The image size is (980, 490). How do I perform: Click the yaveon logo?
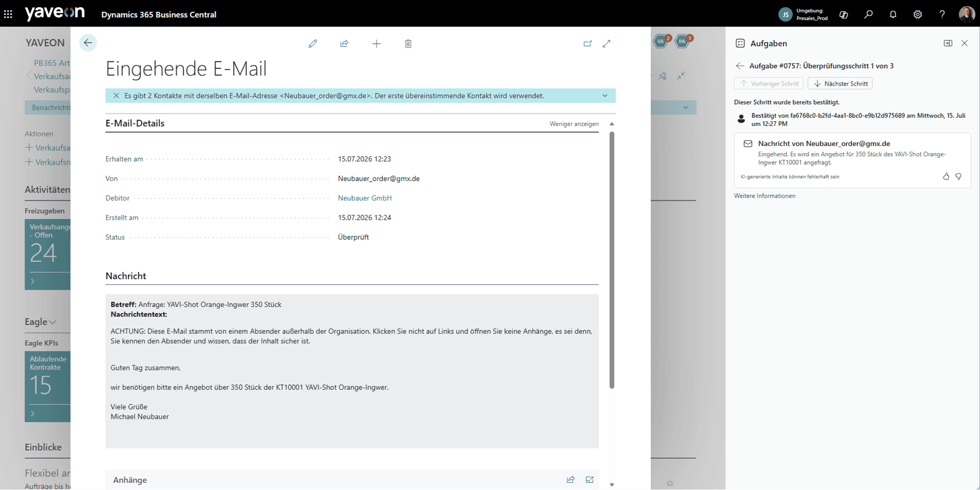55,13
